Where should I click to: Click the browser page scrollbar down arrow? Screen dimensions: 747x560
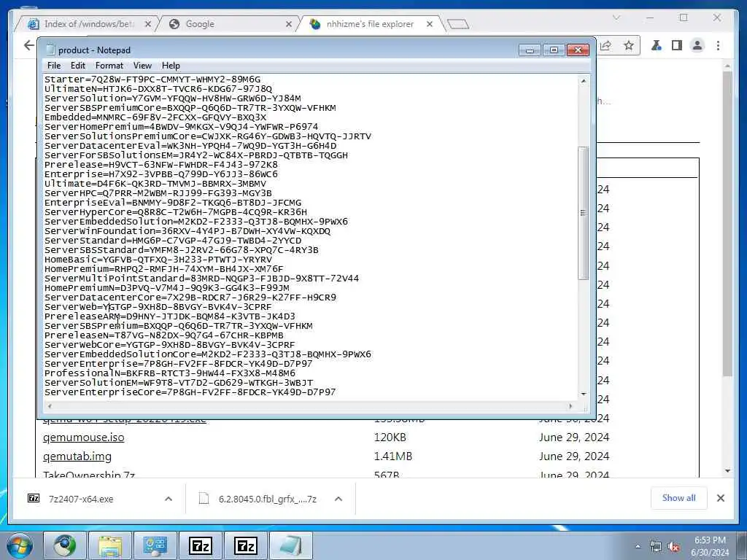coord(727,470)
